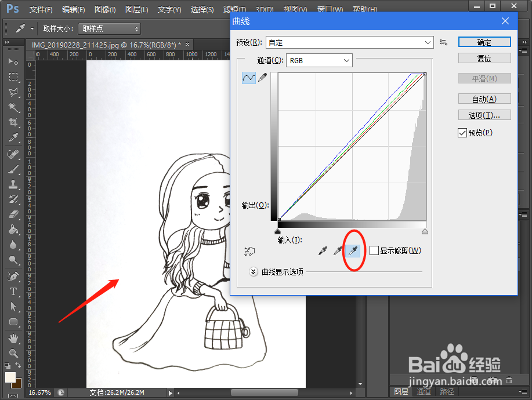The image size is (532, 400).
Task: Open the 预设 preset dropdown
Action: pyautogui.click(x=350, y=42)
